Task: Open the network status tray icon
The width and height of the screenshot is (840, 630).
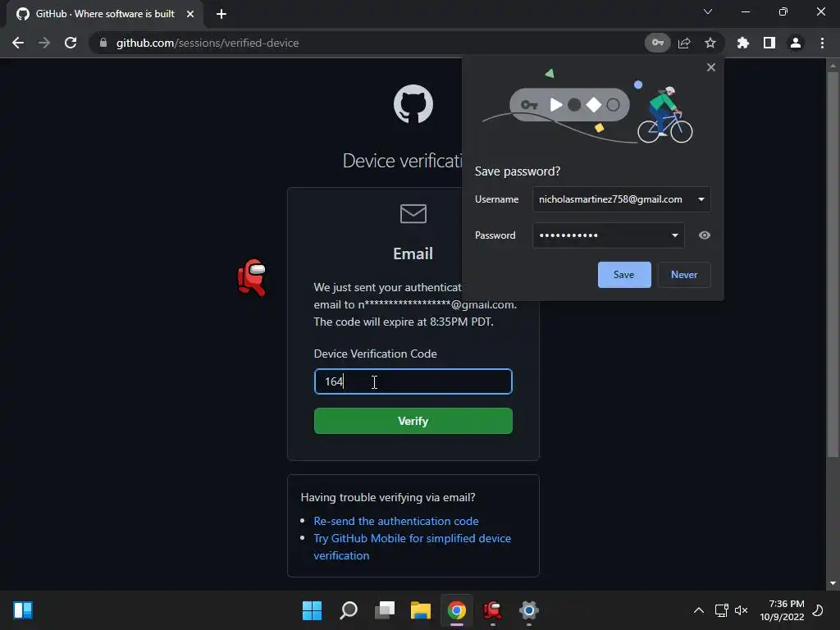Action: 721,610
